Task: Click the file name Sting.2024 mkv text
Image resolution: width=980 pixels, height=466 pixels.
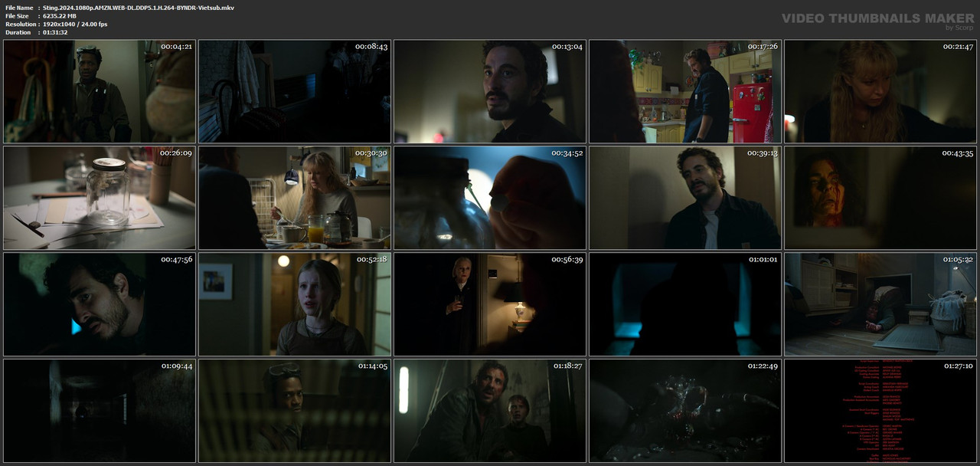Action: click(x=139, y=8)
